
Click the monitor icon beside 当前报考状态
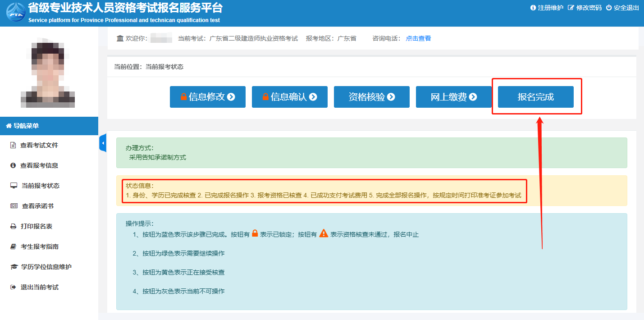pyautogui.click(x=14, y=186)
